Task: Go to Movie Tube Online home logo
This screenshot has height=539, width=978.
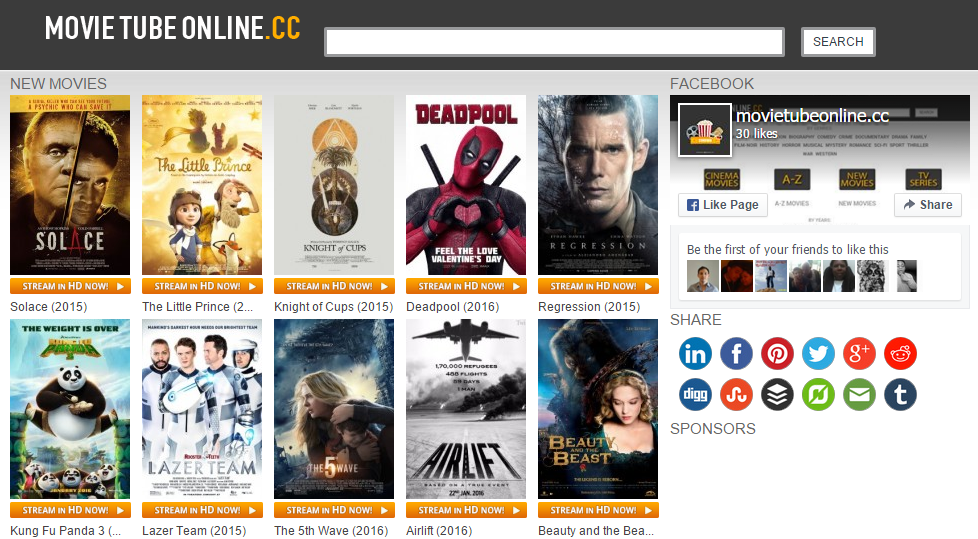Action: (172, 28)
